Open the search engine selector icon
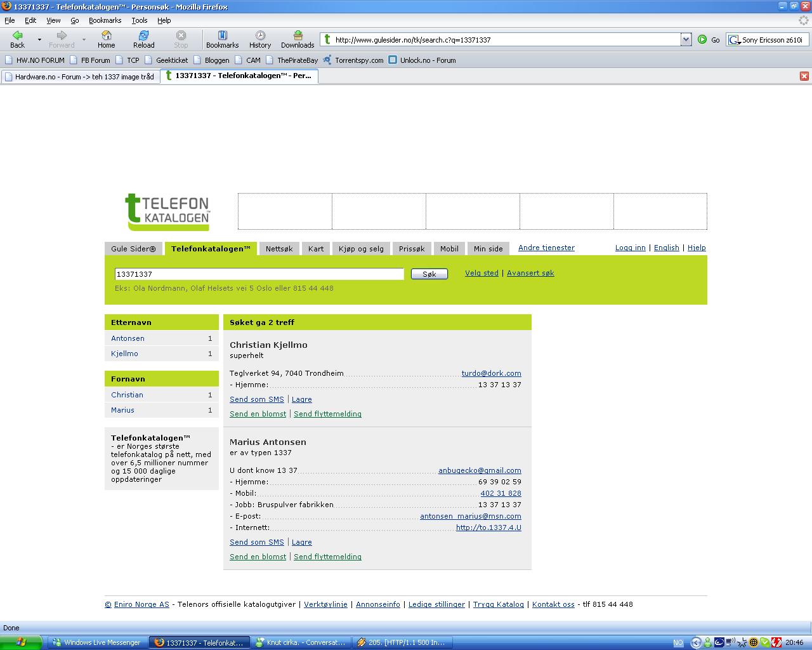The image size is (812, 650). coord(734,40)
